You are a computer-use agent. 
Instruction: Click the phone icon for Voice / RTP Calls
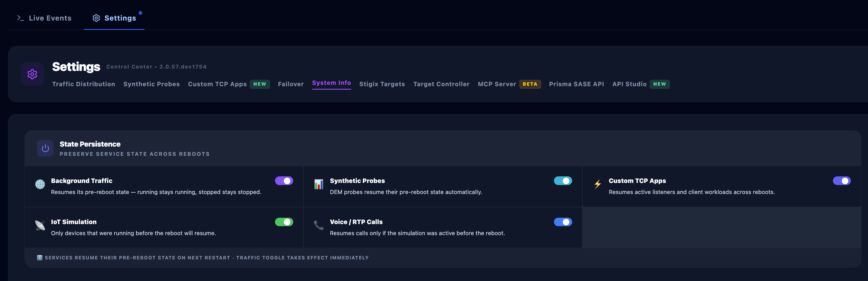pyautogui.click(x=319, y=225)
